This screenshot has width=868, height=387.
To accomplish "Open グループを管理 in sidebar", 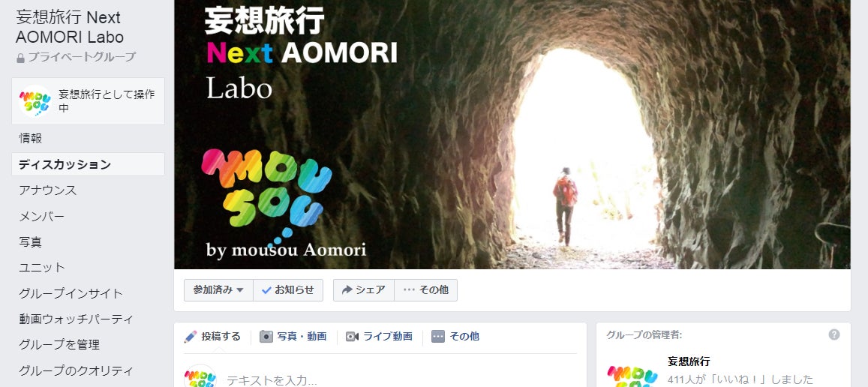I will click(59, 345).
